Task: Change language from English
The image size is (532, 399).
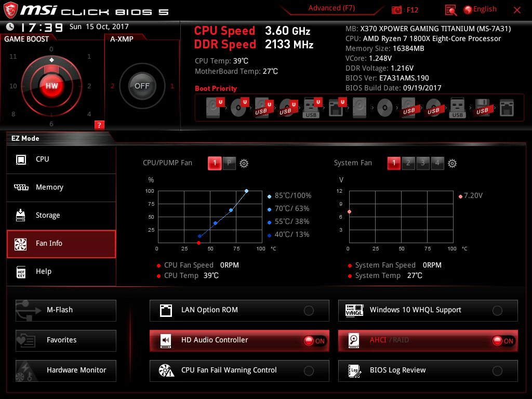Action: 485,9
